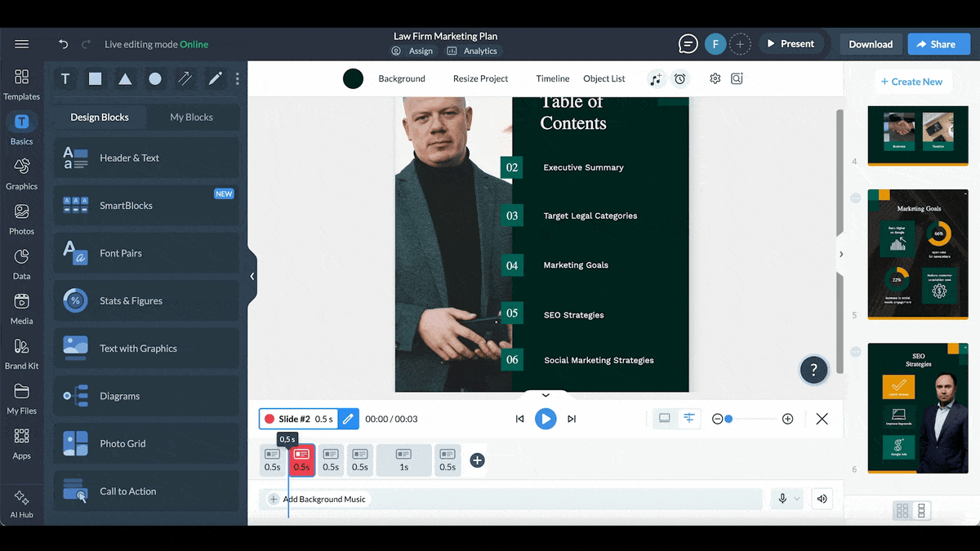Add a new slide with plus button

(x=478, y=460)
